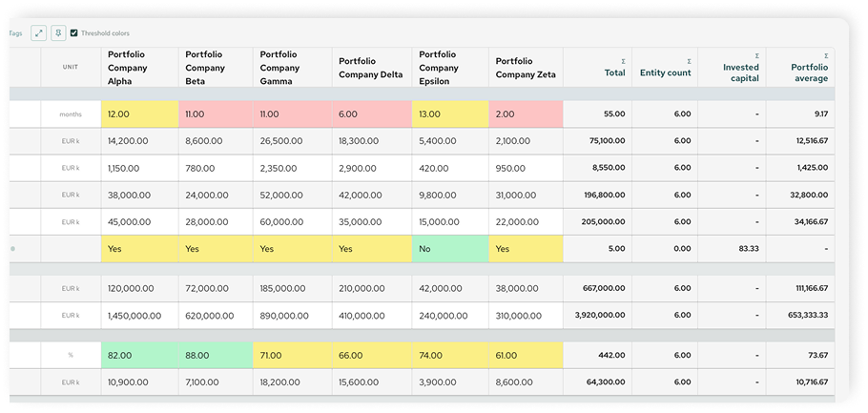The image size is (868, 413).
Task: Select the red 11.00 cell under Beta
Action: pyautogui.click(x=216, y=114)
